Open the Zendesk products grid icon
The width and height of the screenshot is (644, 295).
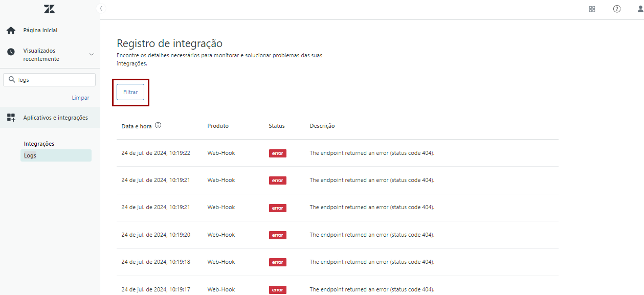pyautogui.click(x=592, y=9)
